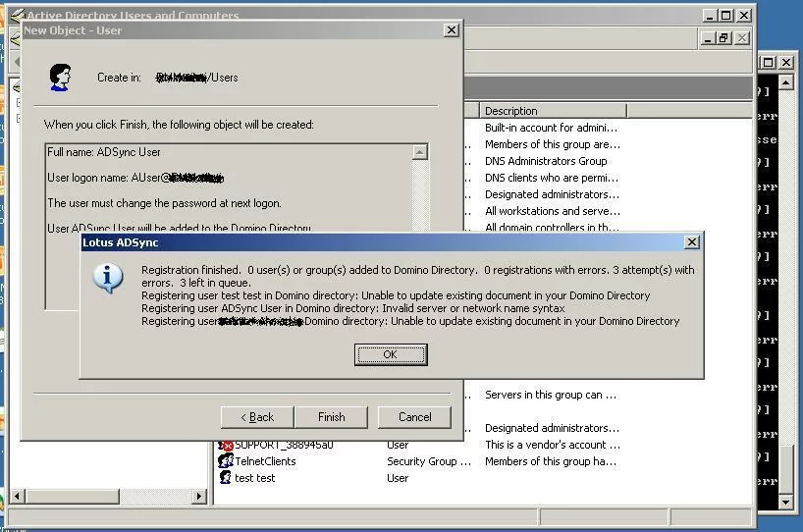Close the New Object - User dialog

click(x=451, y=30)
